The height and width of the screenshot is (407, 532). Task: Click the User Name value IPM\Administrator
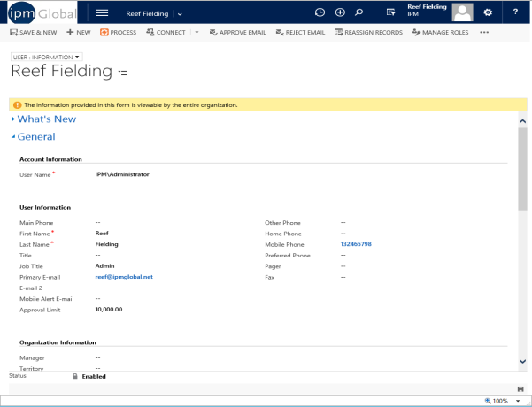(x=122, y=174)
